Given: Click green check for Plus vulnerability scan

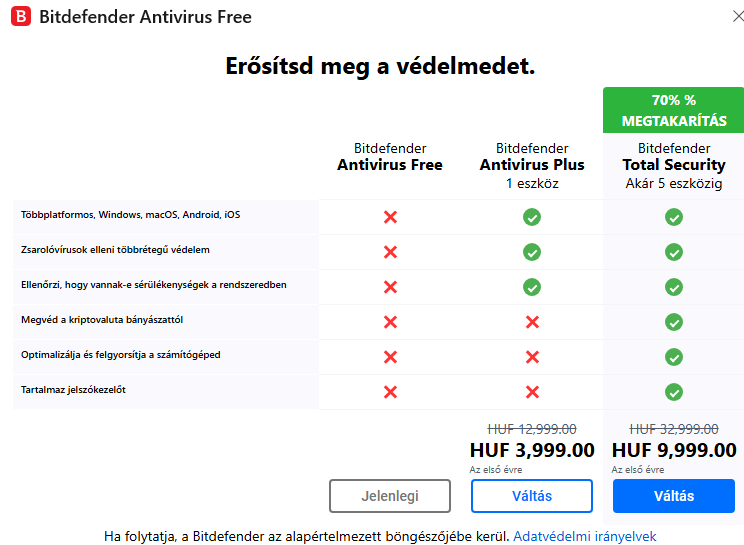Looking at the screenshot, I should 532,287.
